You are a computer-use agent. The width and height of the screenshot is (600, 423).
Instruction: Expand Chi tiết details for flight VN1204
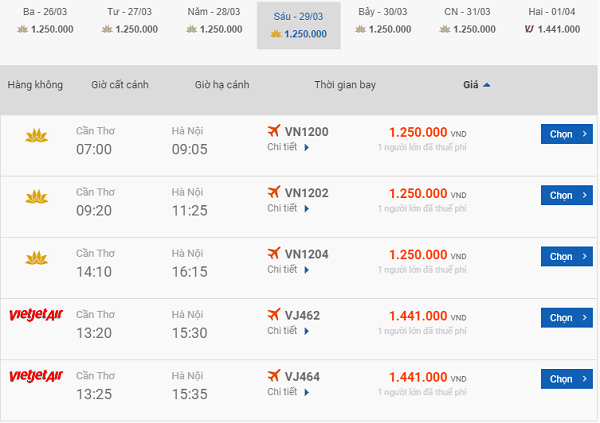point(288,270)
